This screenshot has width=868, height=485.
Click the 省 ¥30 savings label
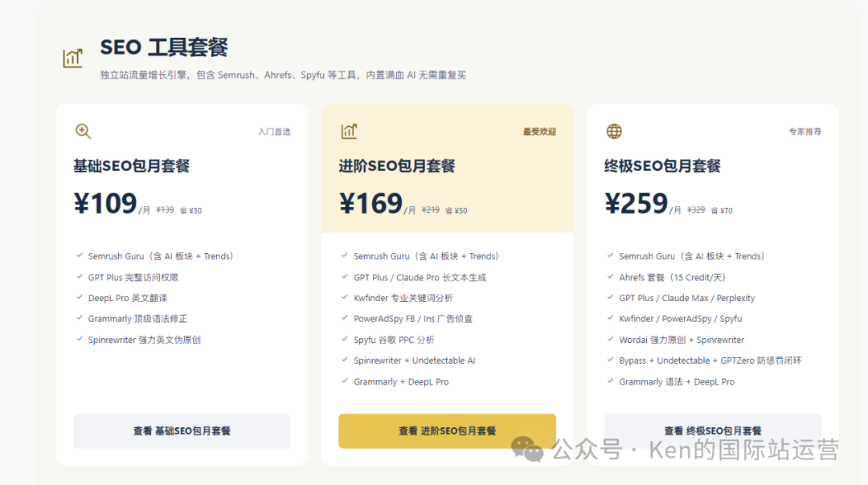pos(191,210)
